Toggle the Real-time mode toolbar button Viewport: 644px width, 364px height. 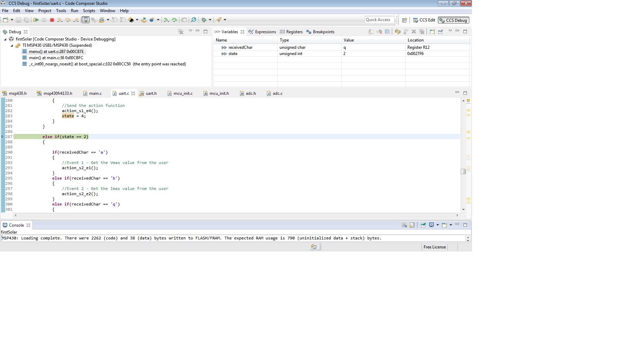pyautogui.click(x=85, y=20)
